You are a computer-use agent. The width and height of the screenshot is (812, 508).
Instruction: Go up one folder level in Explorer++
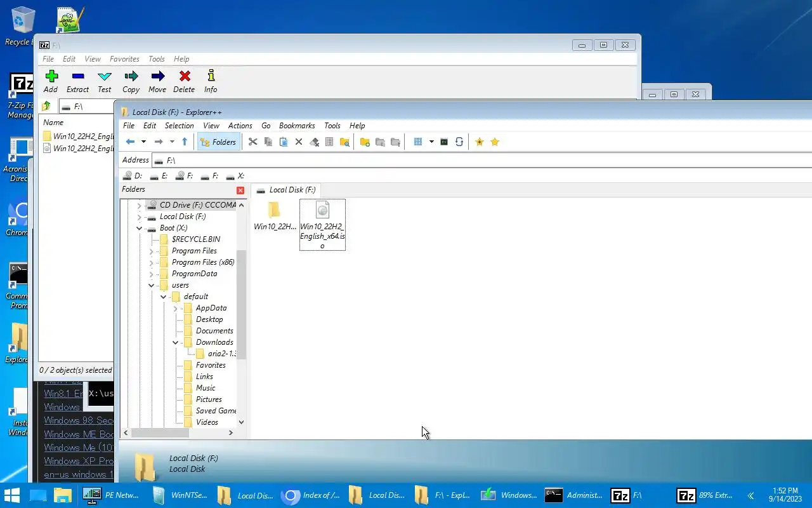pos(185,142)
